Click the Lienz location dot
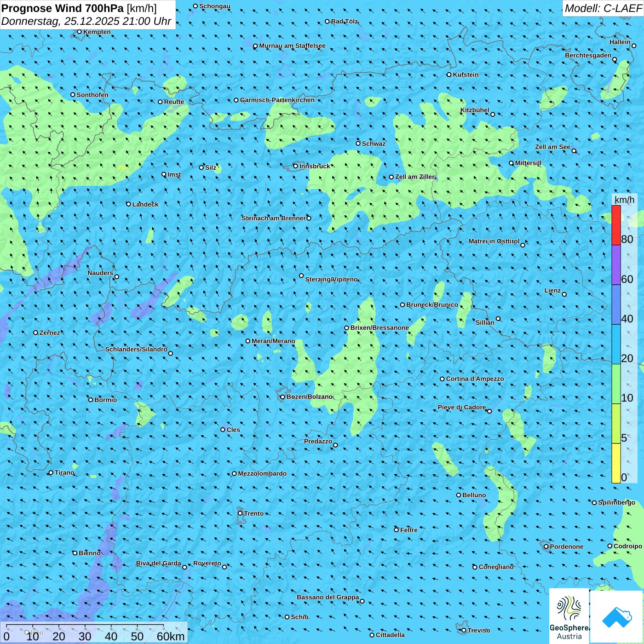Image resolution: width=644 pixels, height=644 pixels. [x=564, y=294]
